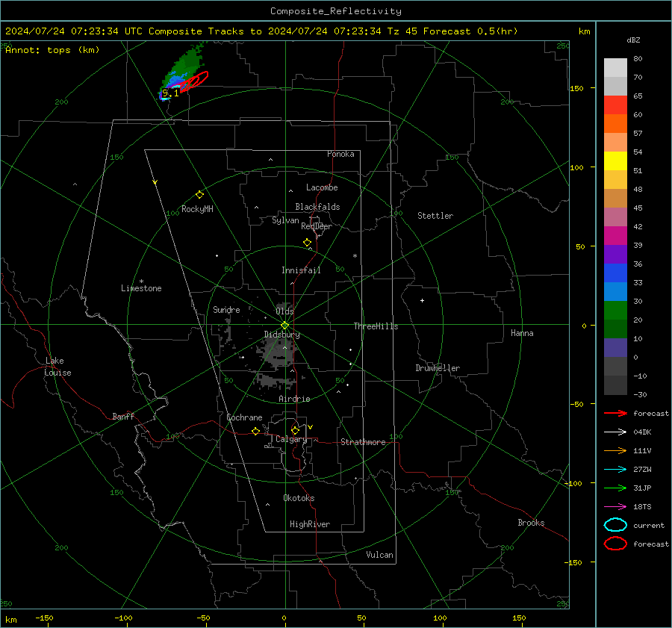
Task: Click the Airdrie city label
Action: (x=294, y=399)
